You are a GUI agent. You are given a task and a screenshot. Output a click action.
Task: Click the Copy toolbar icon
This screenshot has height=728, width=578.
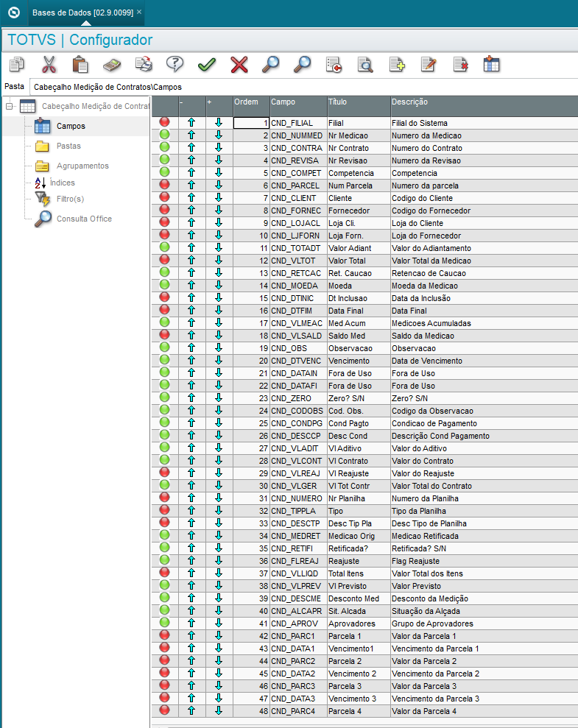coord(17,65)
